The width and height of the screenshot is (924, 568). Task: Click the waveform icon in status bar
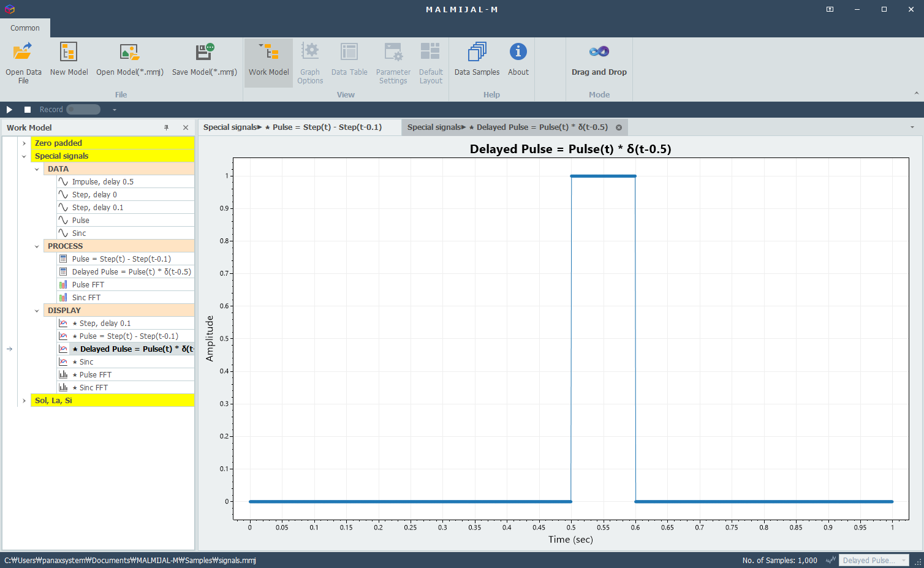coord(831,560)
